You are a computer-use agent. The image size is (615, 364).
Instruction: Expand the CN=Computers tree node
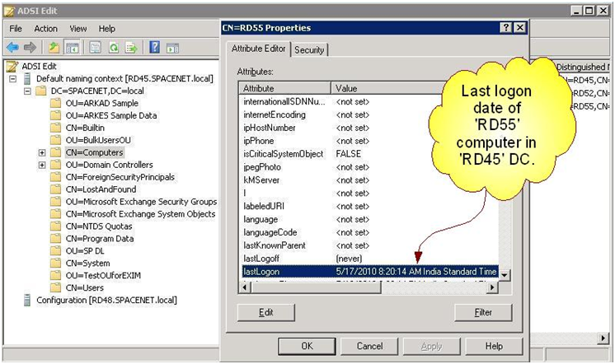pos(42,152)
